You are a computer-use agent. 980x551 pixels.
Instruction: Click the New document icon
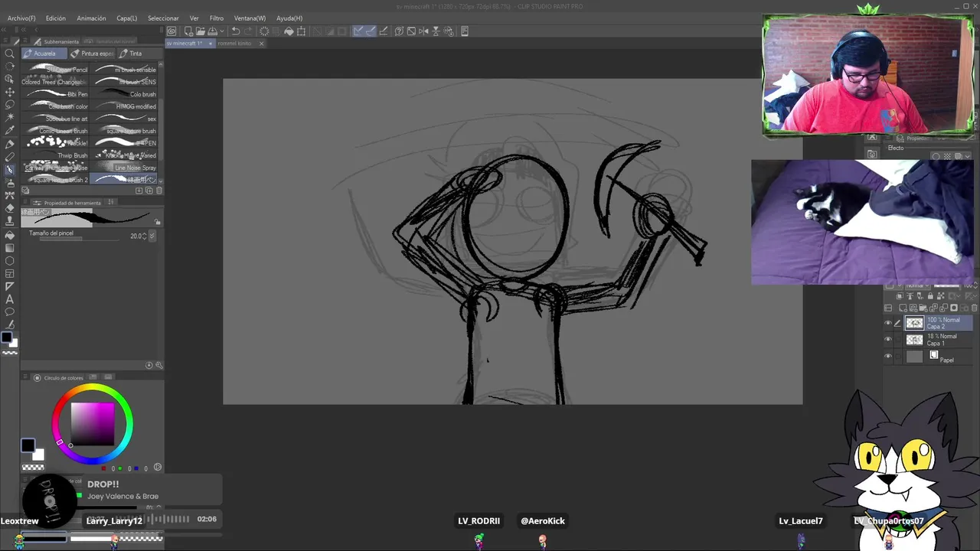188,31
